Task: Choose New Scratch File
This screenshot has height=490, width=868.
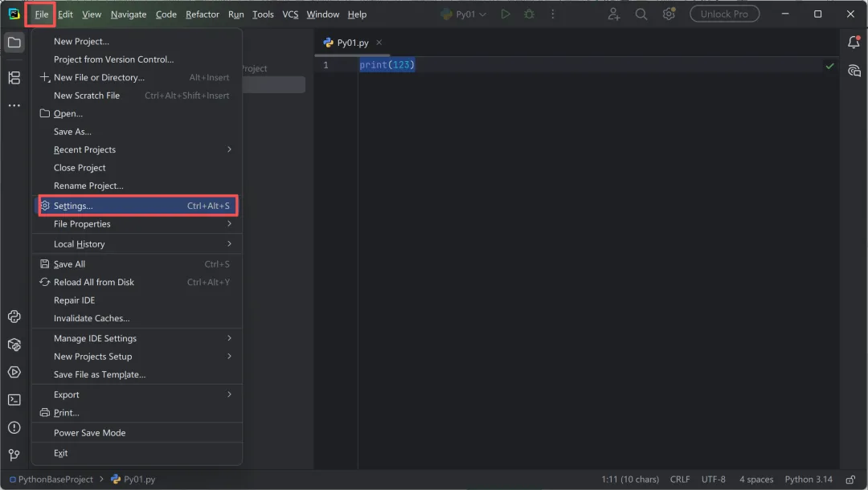Action: click(137, 96)
